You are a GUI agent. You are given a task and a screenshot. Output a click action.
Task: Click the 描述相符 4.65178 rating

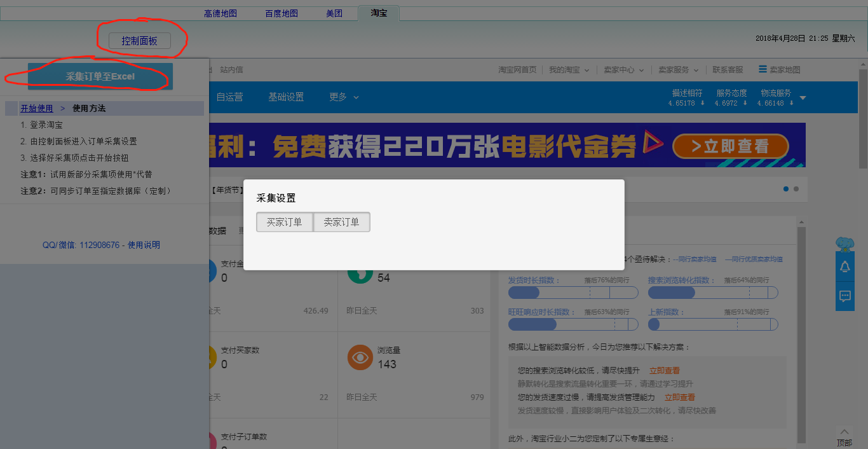click(687, 98)
